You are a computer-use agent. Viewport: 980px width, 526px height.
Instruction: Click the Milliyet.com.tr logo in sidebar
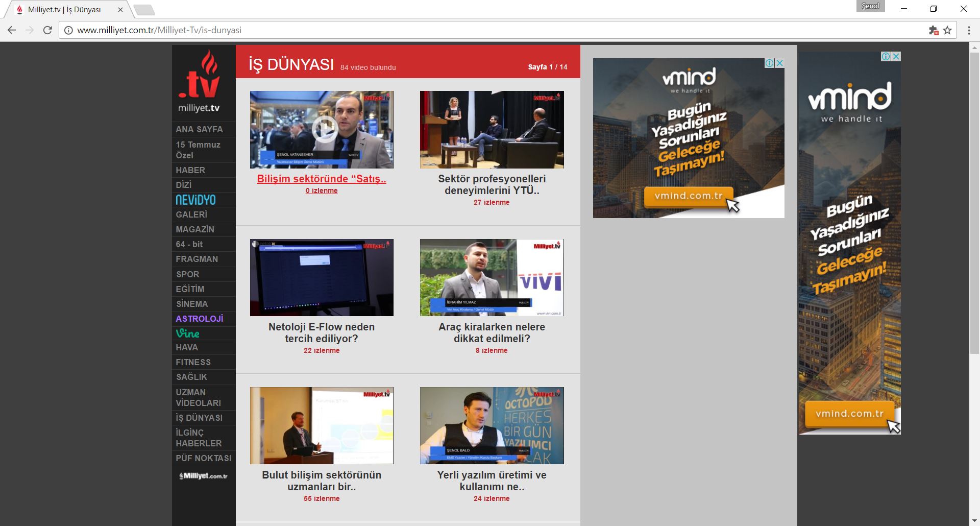point(203,476)
